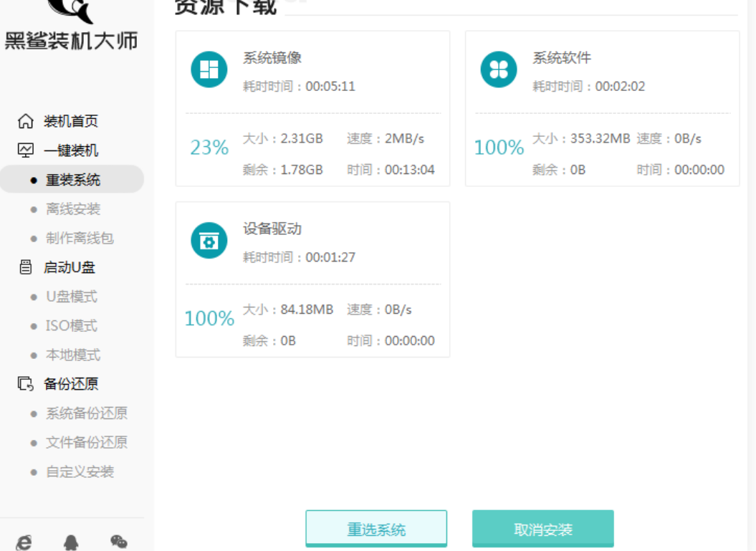Screen dimensions: 756x551
Task: Select ISO模式 in sidebar
Action: click(71, 326)
